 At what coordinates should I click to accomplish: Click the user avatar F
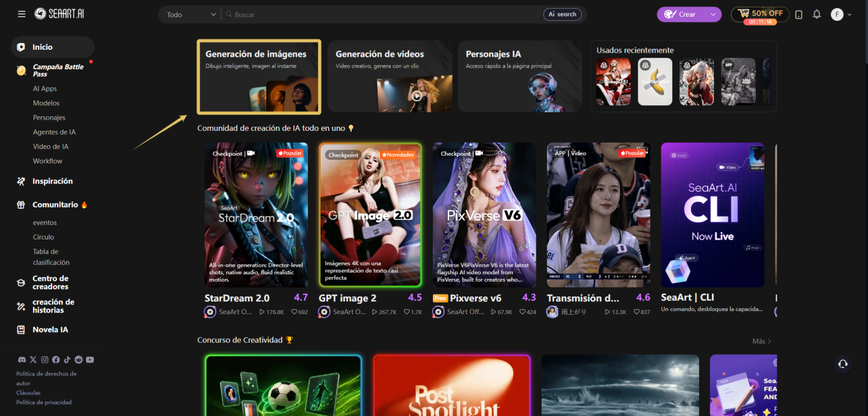tap(837, 14)
